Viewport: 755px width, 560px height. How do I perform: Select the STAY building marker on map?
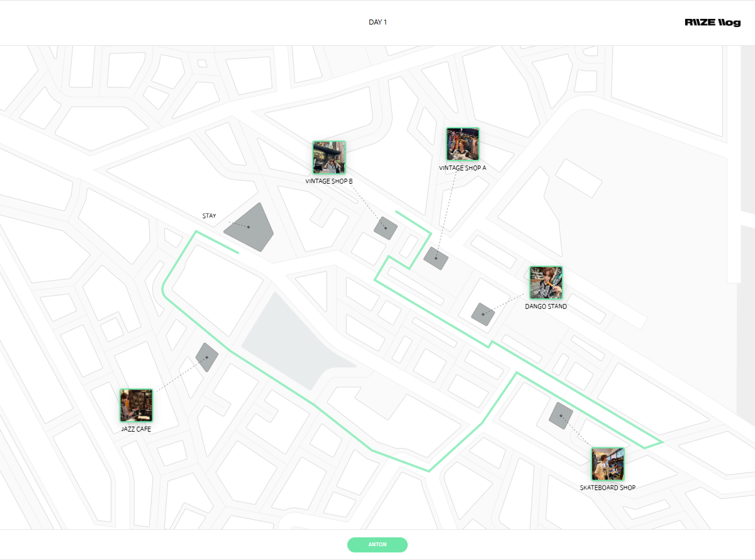(249, 227)
